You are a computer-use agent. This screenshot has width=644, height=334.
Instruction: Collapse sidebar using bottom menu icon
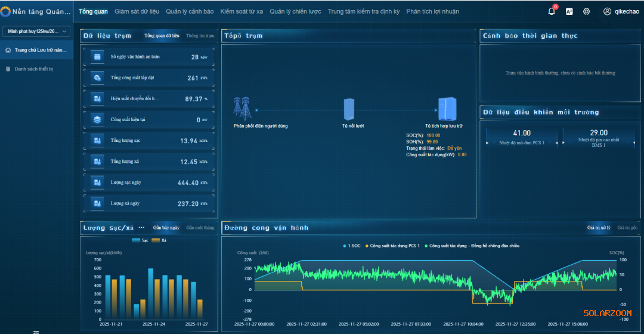pos(36,332)
